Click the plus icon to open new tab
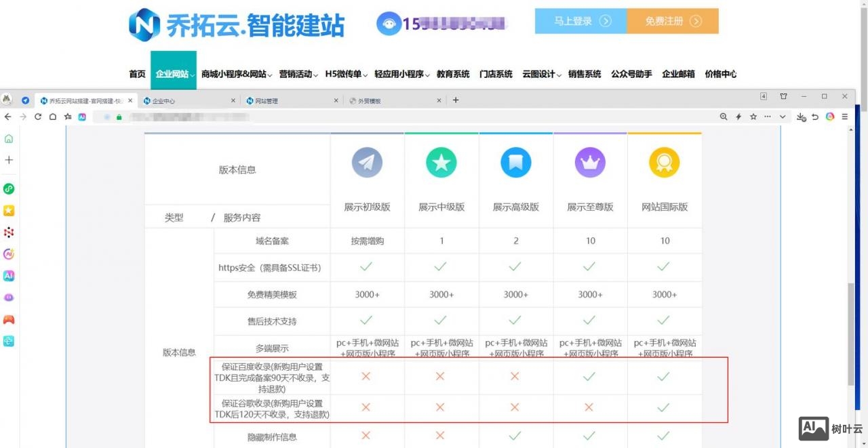Viewport: 868px width, 448px height. click(456, 100)
